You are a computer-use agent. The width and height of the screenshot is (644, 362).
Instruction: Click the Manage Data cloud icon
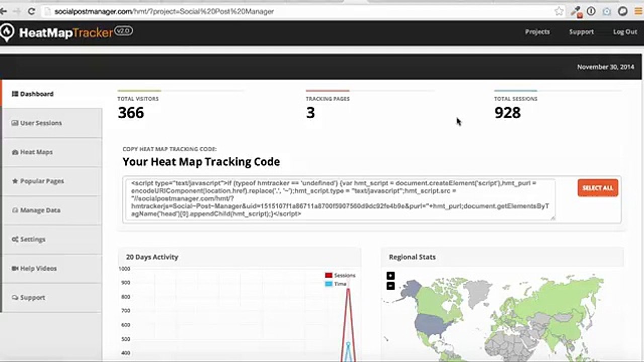(15, 210)
